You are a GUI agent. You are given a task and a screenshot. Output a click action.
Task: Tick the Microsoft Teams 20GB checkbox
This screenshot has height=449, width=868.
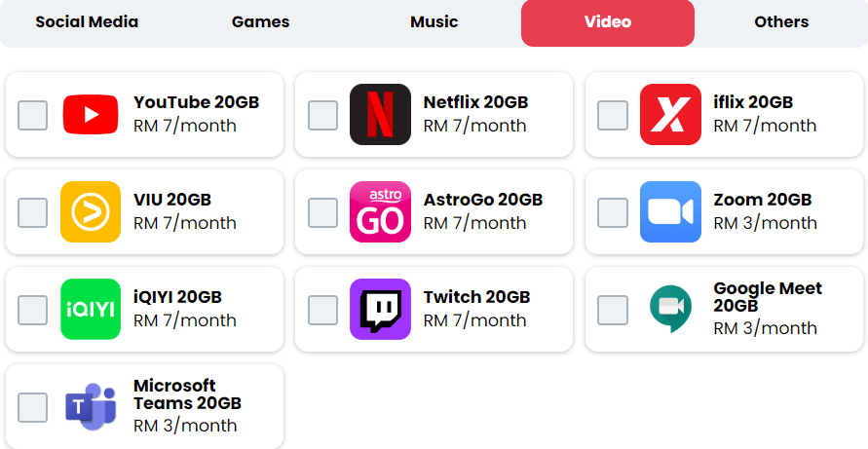coord(33,407)
